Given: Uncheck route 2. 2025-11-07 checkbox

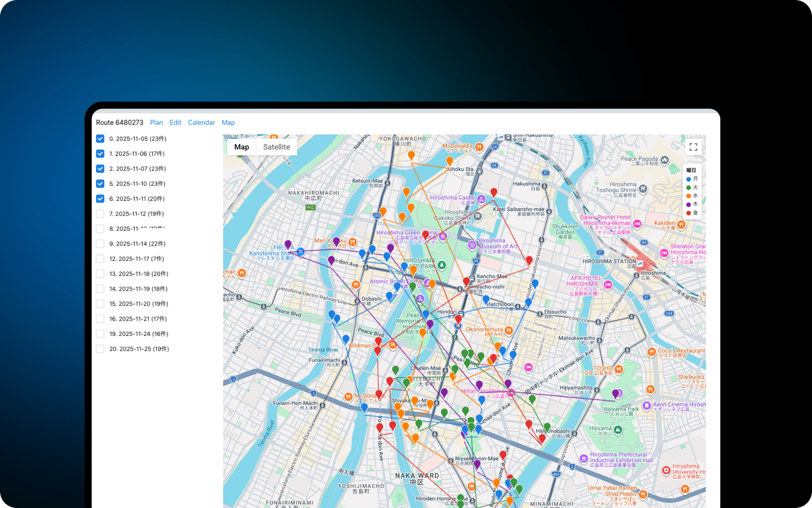Looking at the screenshot, I should 100,169.
